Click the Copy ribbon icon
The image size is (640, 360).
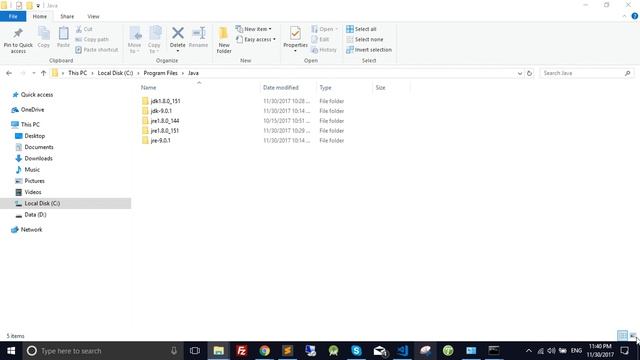44,38
